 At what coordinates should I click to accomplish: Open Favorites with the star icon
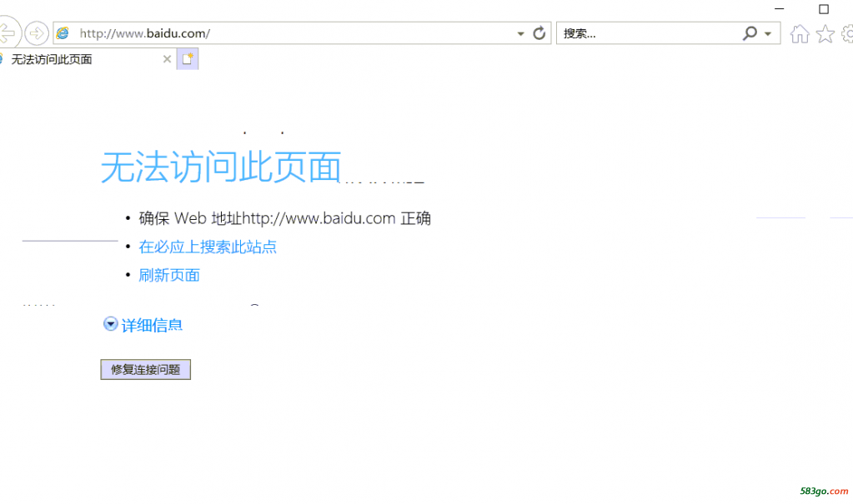825,33
